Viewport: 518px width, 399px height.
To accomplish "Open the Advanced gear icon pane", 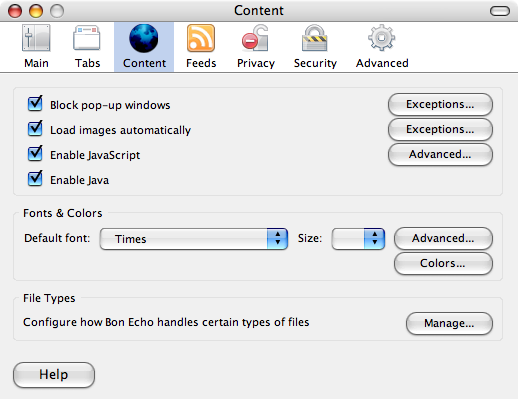I will 382,38.
